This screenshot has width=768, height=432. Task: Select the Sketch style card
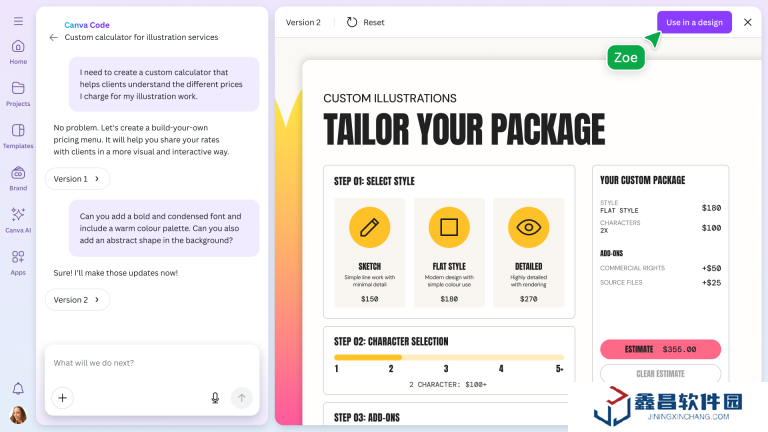[x=369, y=252]
